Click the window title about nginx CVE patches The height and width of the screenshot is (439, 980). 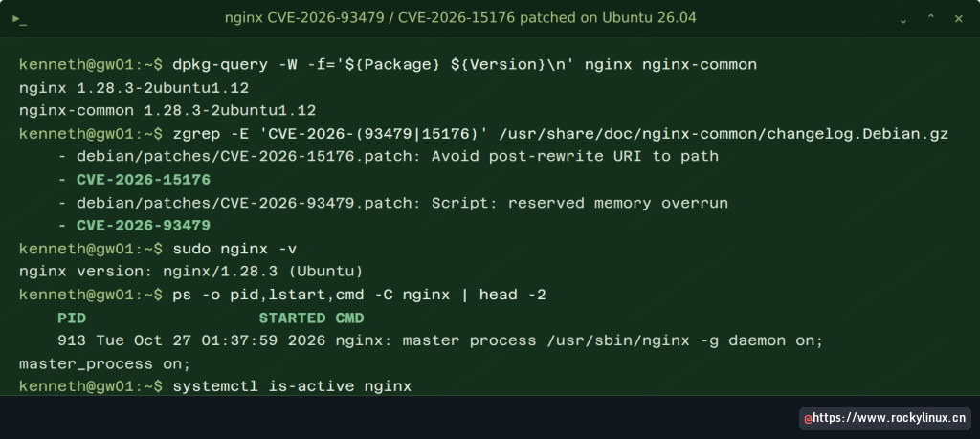tap(460, 18)
